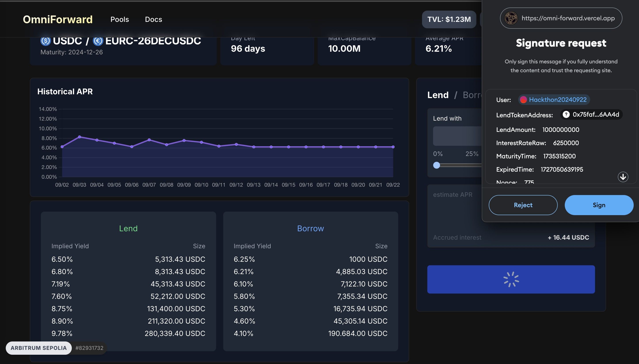Open the Docs navigation item

pyautogui.click(x=154, y=19)
